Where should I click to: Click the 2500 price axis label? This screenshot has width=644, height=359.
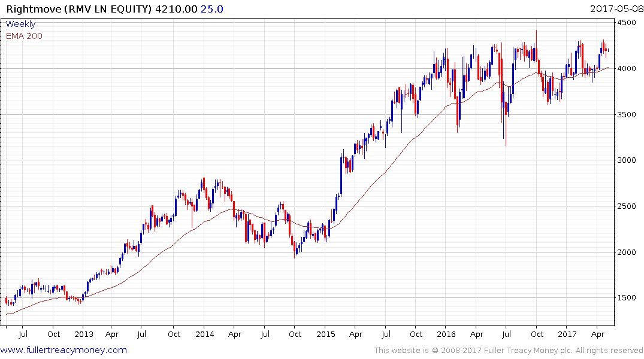pyautogui.click(x=627, y=206)
